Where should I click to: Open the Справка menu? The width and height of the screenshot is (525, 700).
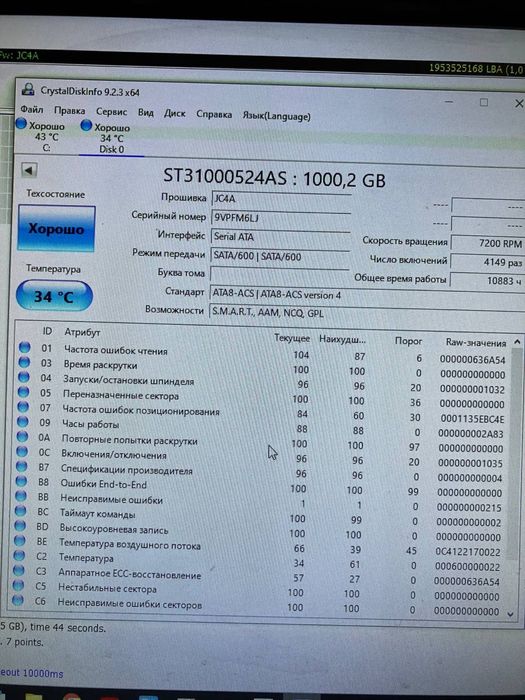(x=214, y=115)
